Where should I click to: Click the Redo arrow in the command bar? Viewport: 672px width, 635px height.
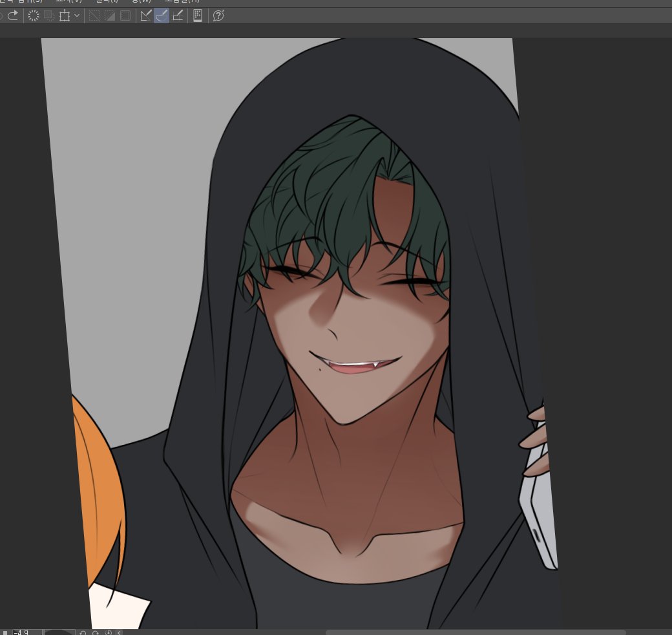click(14, 16)
